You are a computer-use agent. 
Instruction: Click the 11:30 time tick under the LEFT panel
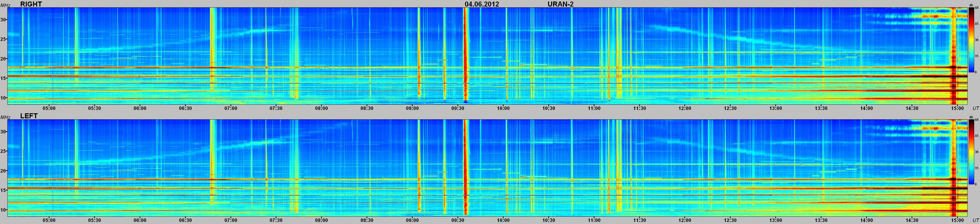click(639, 220)
